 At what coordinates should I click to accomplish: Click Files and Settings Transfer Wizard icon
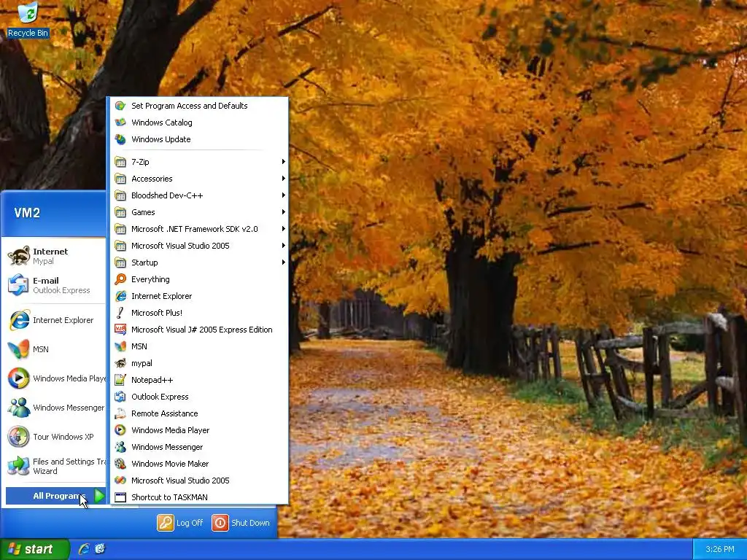[x=18, y=466]
